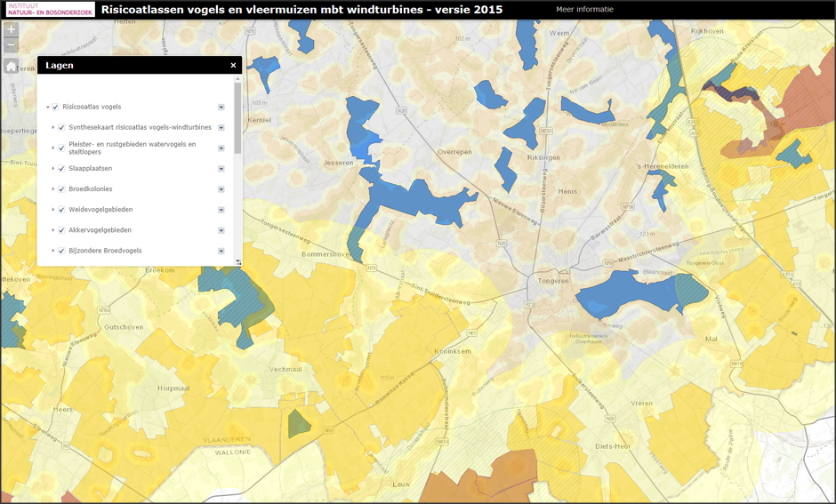The width and height of the screenshot is (836, 504).
Task: Click the Bommershoven place label on map
Action: [x=326, y=254]
